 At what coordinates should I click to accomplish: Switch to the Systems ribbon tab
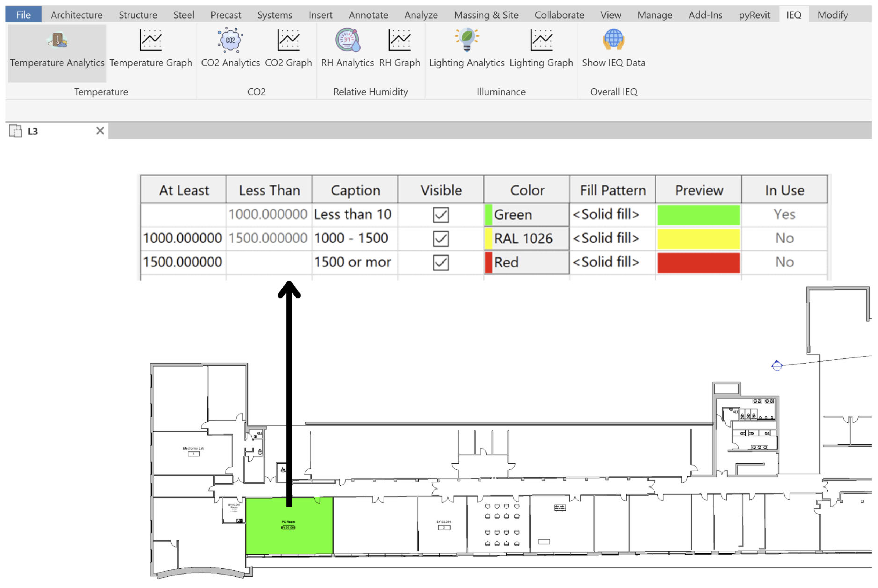[x=275, y=15]
